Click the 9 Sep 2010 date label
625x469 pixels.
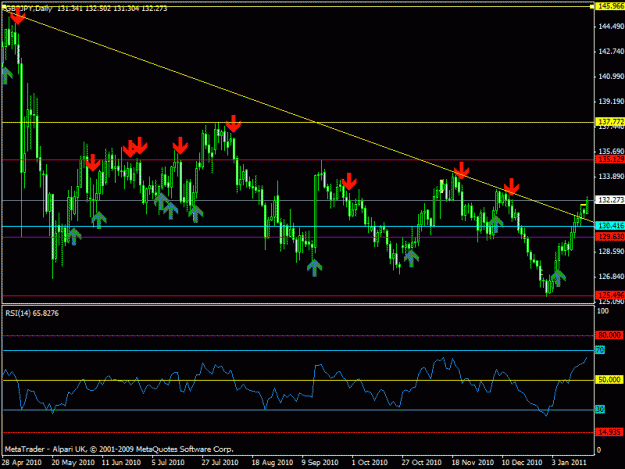tap(320, 462)
